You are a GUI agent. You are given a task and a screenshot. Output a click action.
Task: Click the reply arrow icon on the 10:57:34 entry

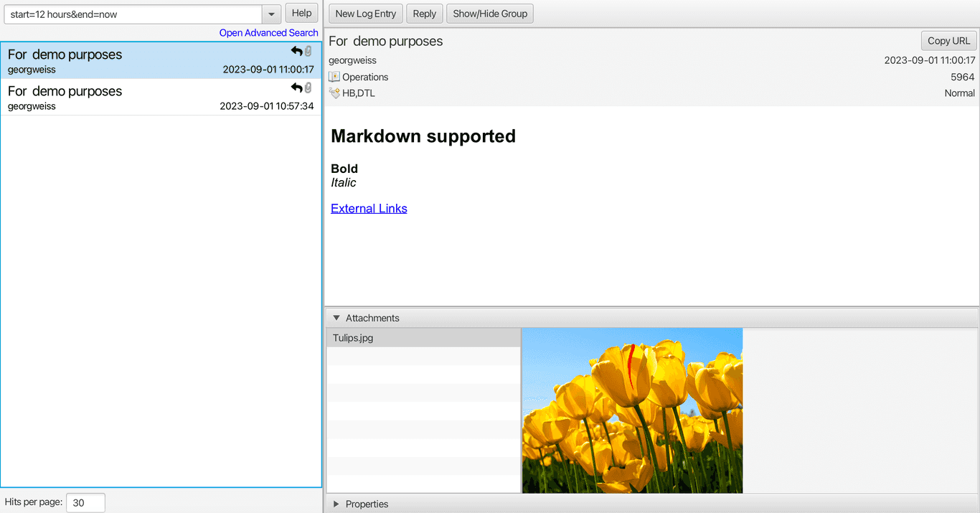click(297, 88)
